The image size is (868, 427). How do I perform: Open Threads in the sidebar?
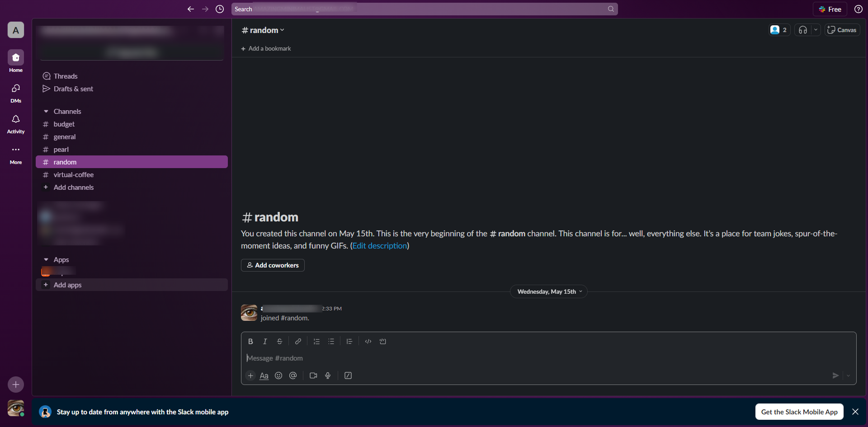point(132,76)
